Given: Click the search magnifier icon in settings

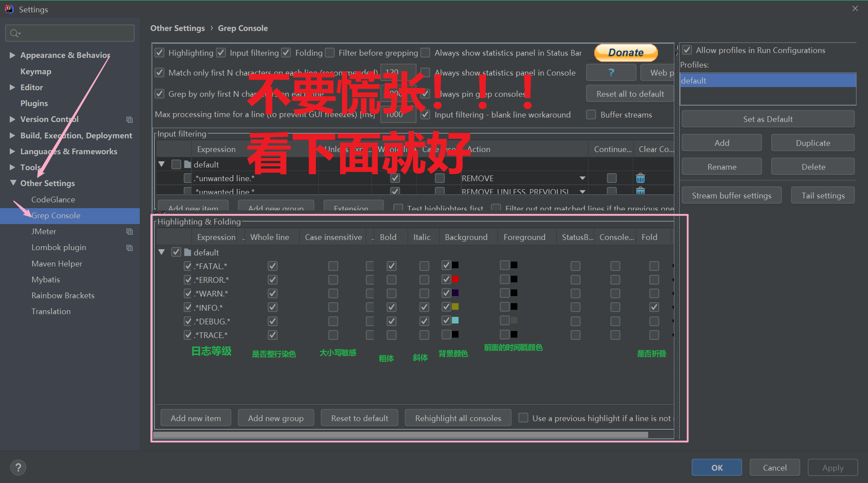Looking at the screenshot, I should click(15, 33).
